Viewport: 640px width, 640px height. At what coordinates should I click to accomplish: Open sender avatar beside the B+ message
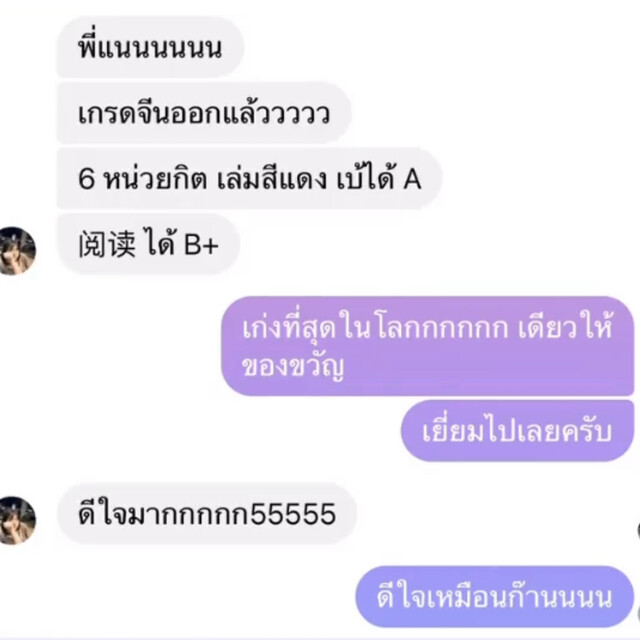coord(17,251)
